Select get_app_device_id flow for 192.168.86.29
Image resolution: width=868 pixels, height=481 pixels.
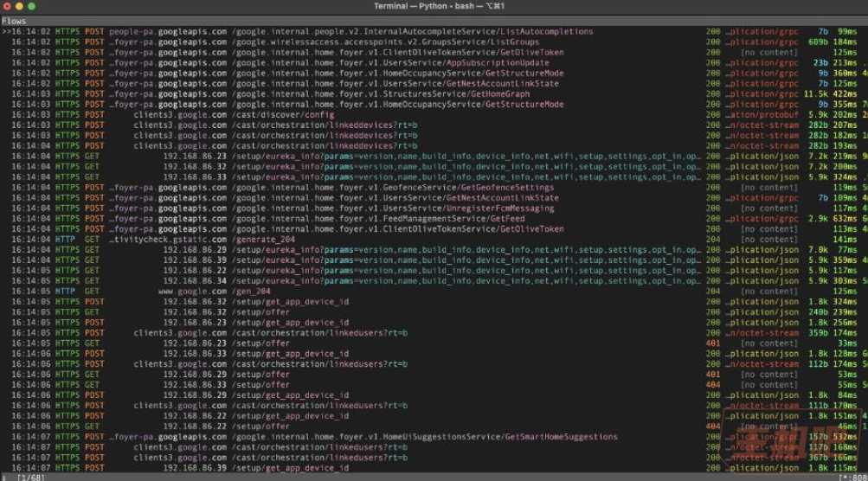pos(434,395)
